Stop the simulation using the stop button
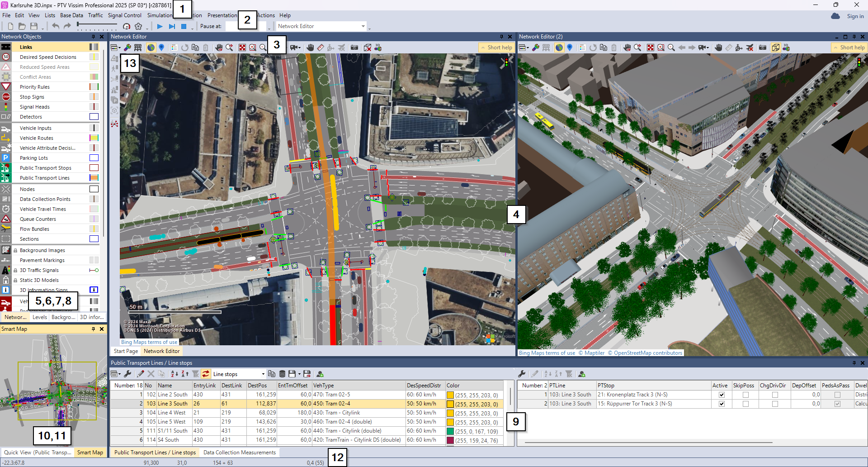868x467 pixels. pyautogui.click(x=184, y=27)
